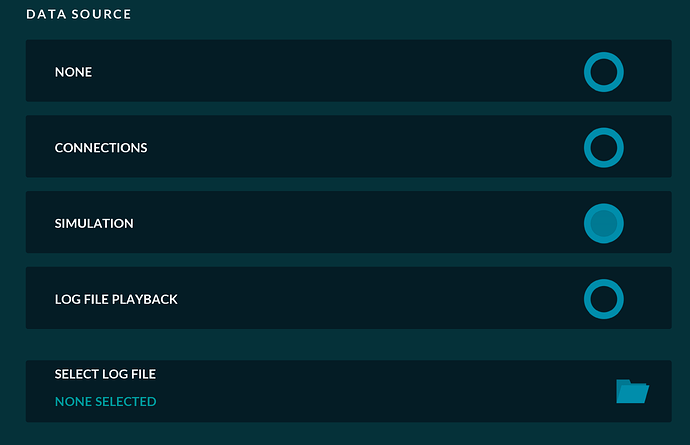Click the NONE SELECTED file status text
The image size is (690, 445).
(105, 402)
